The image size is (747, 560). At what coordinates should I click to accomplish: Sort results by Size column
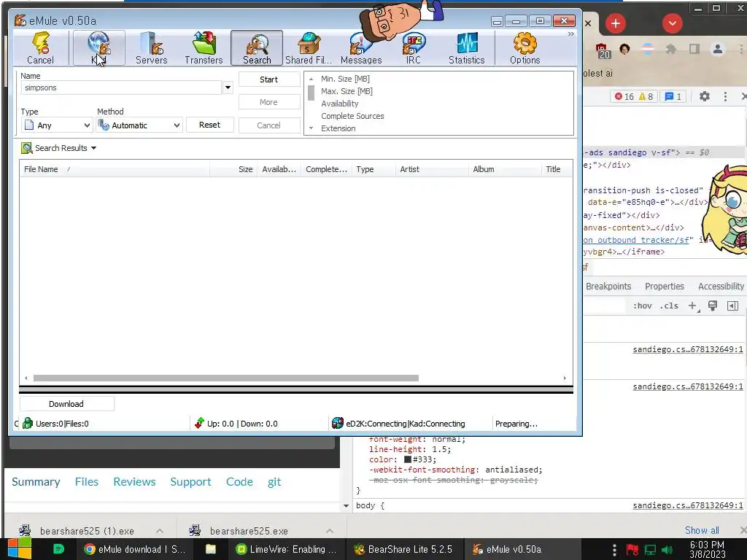233,169
